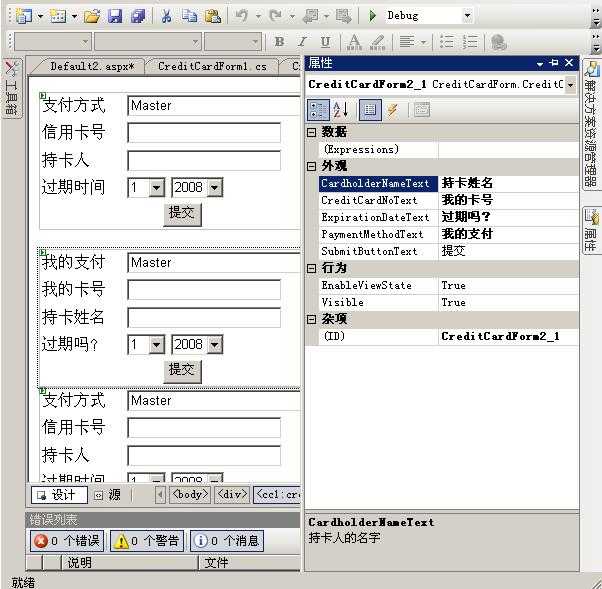Toggle the 0 个消息 messages filter
Screen dimensions: 602x589
coord(227,541)
